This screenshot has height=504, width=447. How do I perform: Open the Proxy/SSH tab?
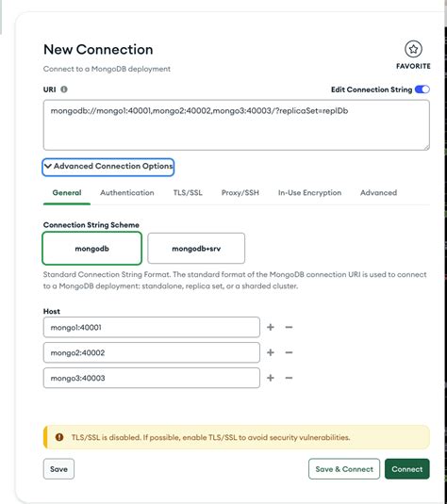tap(240, 193)
